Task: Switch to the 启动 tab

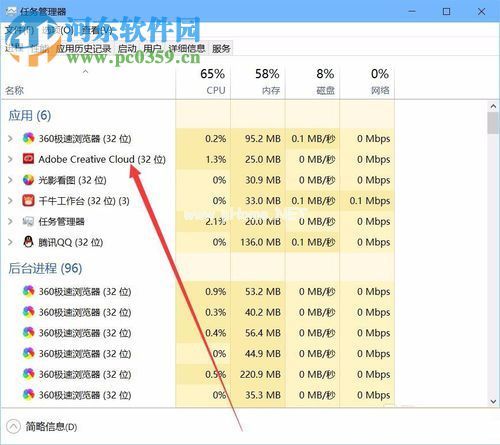Action: tap(127, 49)
